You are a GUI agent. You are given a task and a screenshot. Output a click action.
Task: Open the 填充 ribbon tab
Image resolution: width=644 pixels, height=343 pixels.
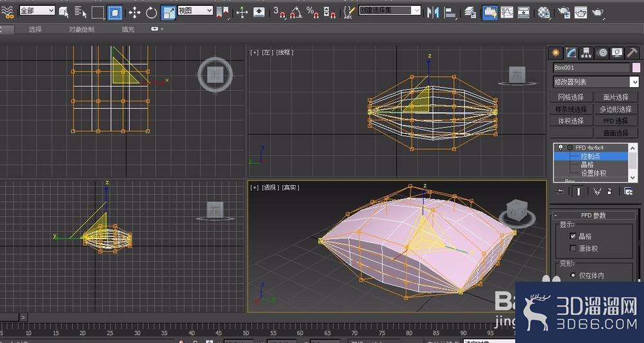pyautogui.click(x=128, y=29)
